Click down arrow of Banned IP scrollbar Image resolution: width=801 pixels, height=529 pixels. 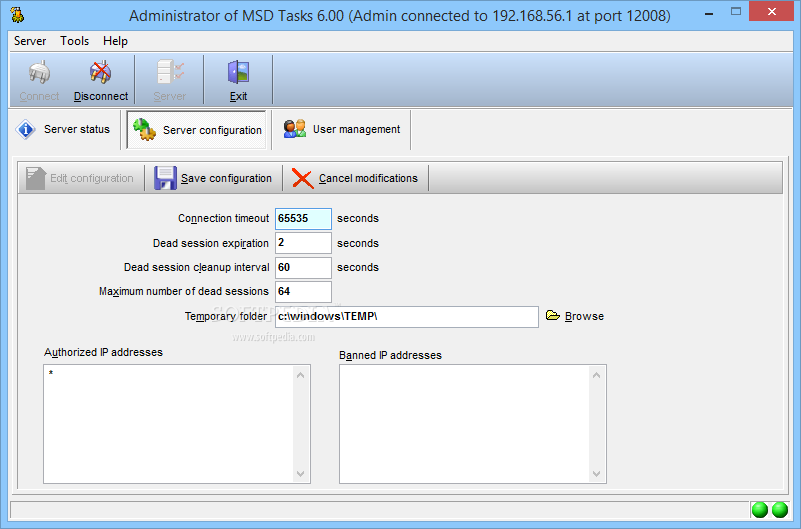[x=596, y=473]
